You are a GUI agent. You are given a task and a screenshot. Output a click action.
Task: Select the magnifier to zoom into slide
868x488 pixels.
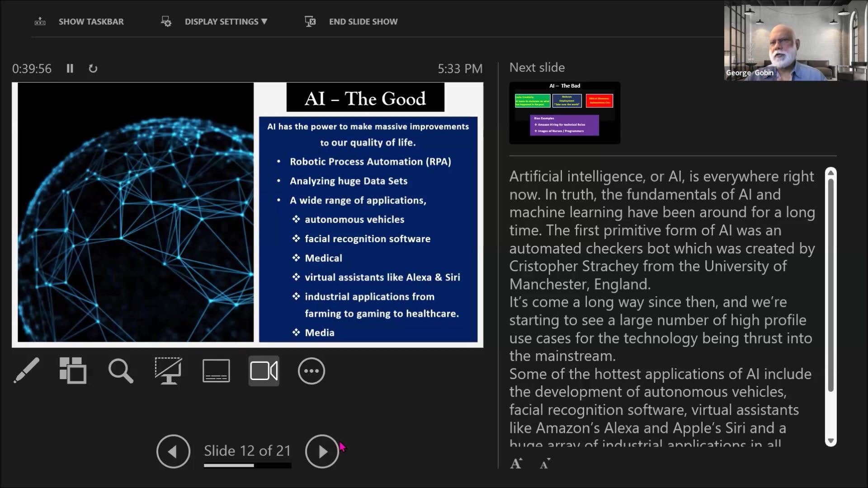[x=120, y=371]
